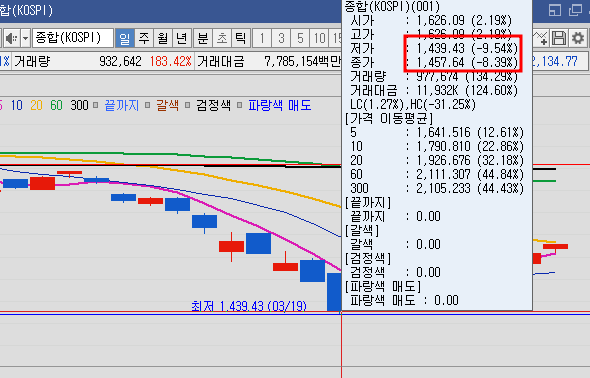Click the 갈색 indicator legend label
The image size is (590, 378).
pyautogui.click(x=167, y=105)
